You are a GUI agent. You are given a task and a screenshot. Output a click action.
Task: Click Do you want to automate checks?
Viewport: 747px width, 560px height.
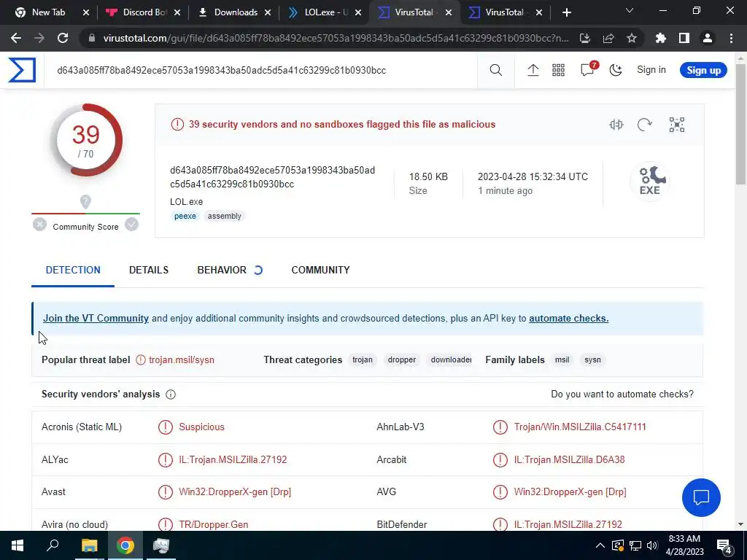pyautogui.click(x=622, y=394)
